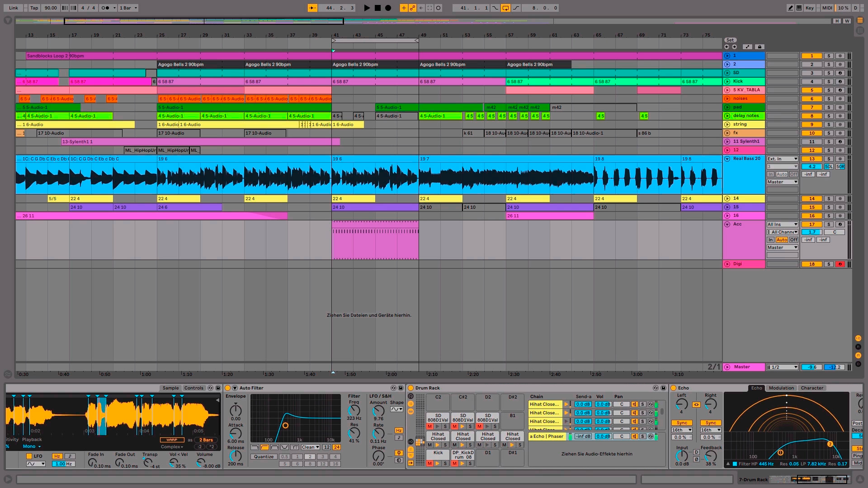The image size is (868, 488).
Task: Click the tempo field 90.00
Action: click(51, 8)
